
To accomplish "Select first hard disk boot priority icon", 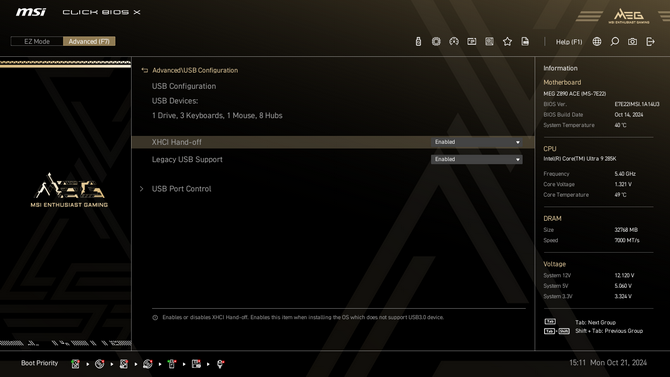I will 75,364.
